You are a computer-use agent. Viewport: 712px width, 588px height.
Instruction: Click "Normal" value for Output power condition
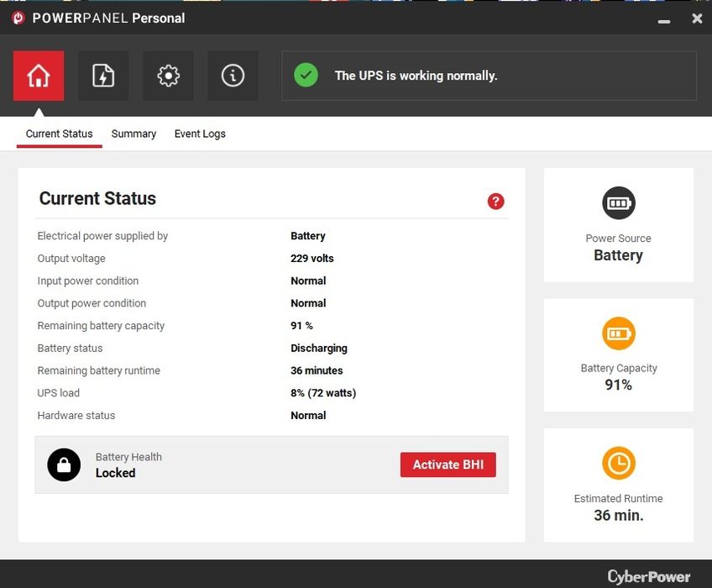[x=308, y=303]
